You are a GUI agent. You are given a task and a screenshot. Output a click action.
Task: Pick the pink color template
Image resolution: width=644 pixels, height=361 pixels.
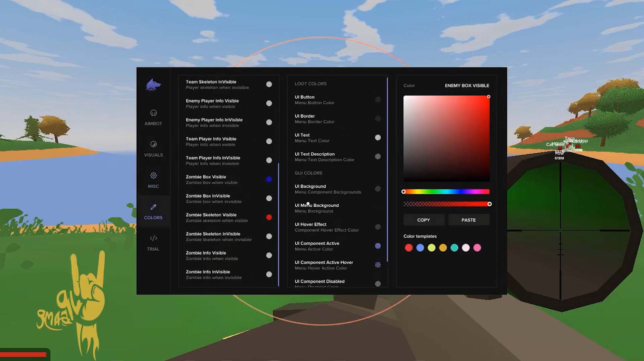pyautogui.click(x=477, y=248)
